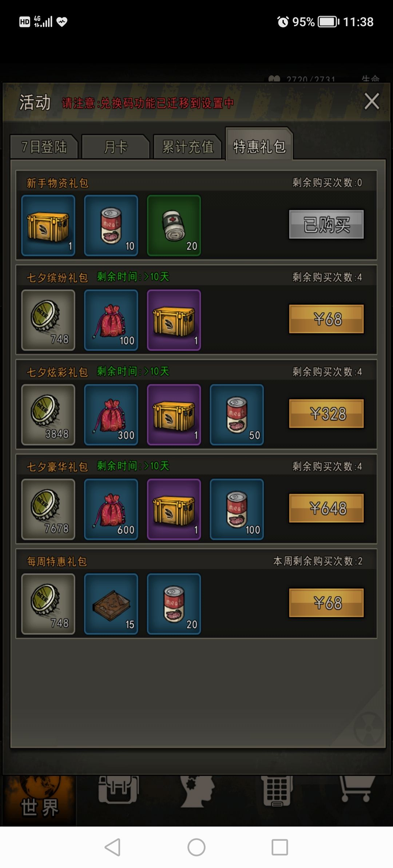
Task: Tap the 748 bottle cap in 七夕缤纷礼包
Action: [48, 320]
